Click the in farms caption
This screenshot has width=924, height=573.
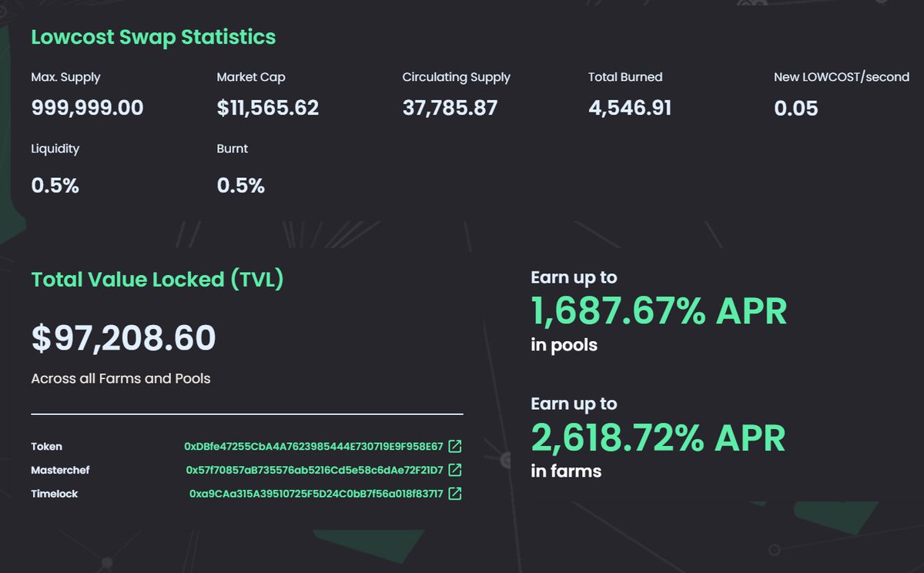[566, 471]
